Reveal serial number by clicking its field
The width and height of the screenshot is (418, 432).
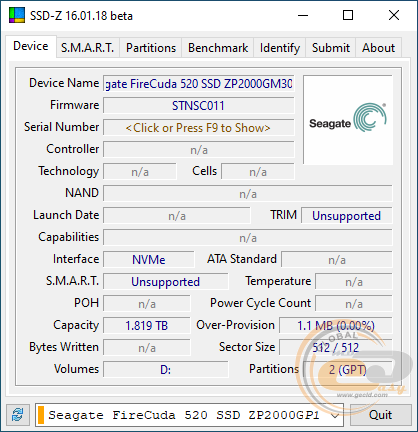[198, 128]
